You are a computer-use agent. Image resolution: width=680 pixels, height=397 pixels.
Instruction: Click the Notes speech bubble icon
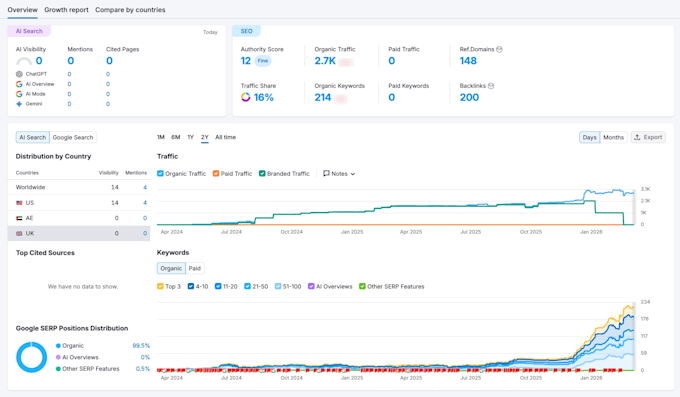326,174
